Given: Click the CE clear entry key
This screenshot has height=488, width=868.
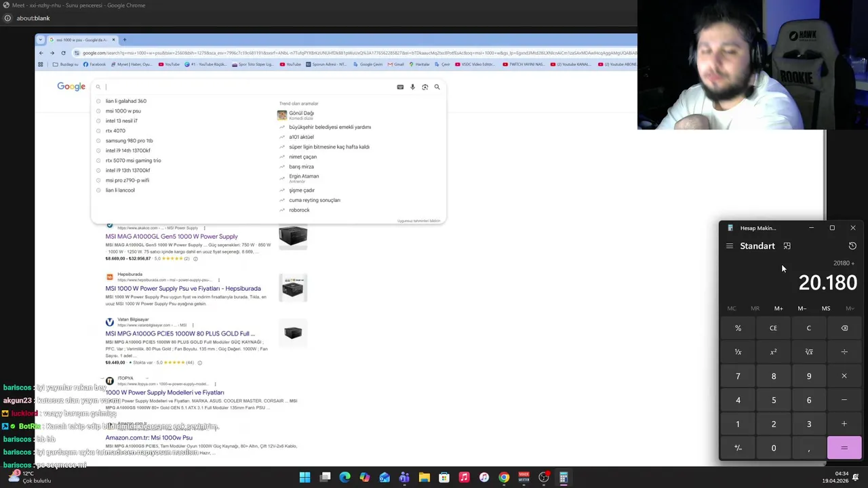Looking at the screenshot, I should coord(773,328).
